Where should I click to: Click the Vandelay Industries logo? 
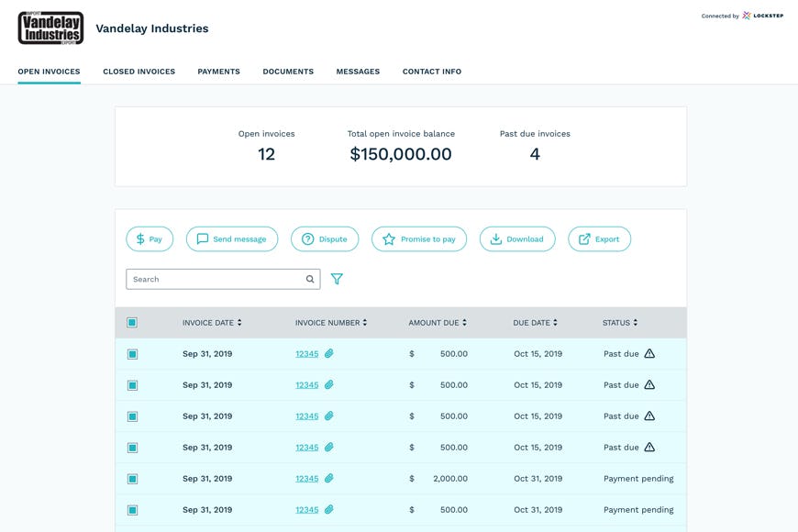click(50, 28)
